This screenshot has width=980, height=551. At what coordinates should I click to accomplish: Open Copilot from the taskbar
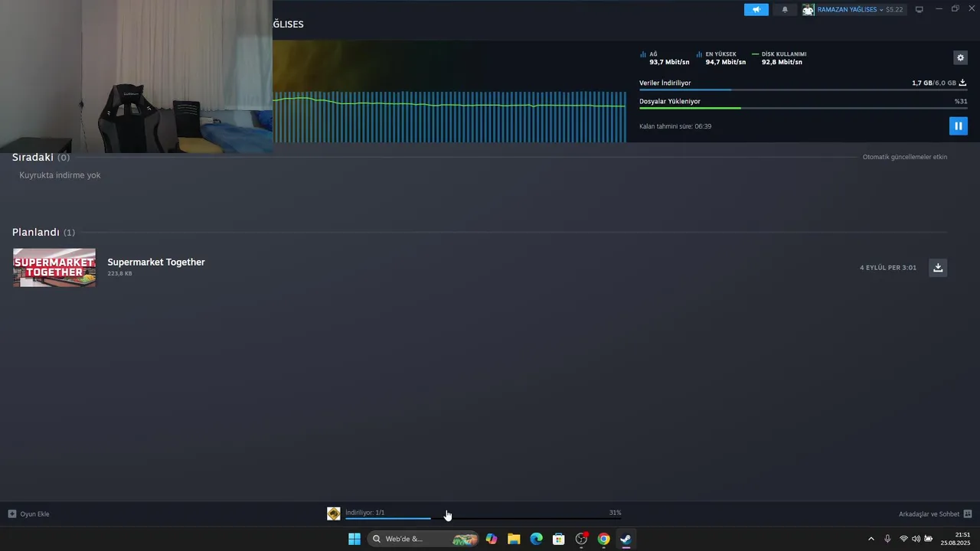492,539
